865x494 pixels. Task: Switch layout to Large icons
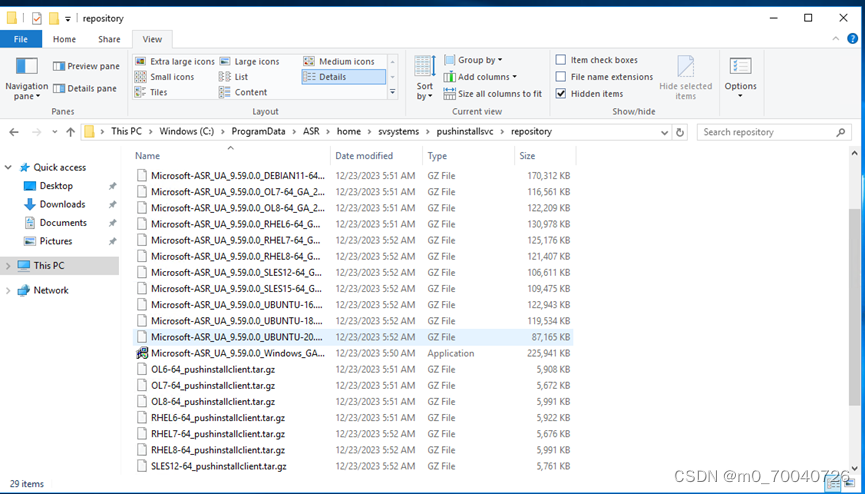coord(249,61)
